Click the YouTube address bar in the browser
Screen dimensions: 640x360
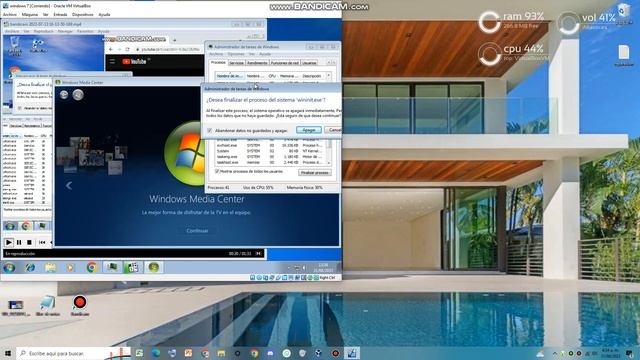[168, 49]
